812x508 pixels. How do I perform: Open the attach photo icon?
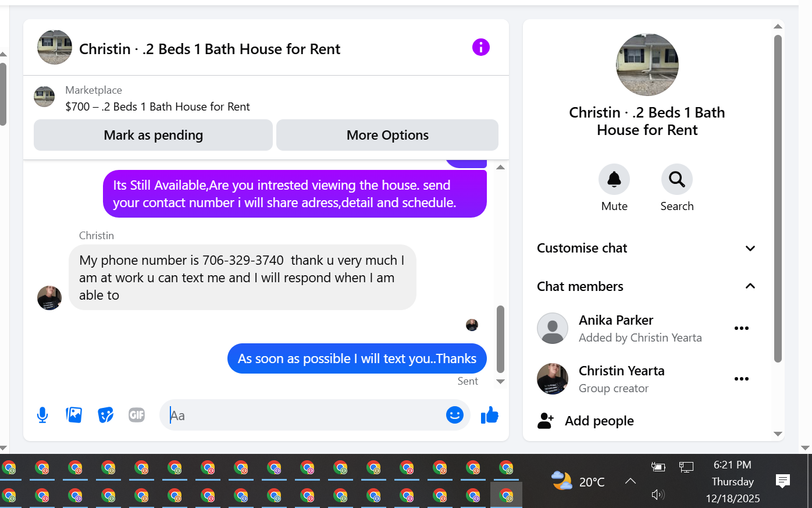(x=74, y=415)
